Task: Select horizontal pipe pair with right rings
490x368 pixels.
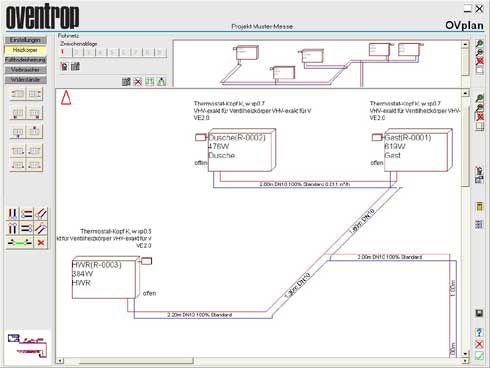Action: pos(27,229)
